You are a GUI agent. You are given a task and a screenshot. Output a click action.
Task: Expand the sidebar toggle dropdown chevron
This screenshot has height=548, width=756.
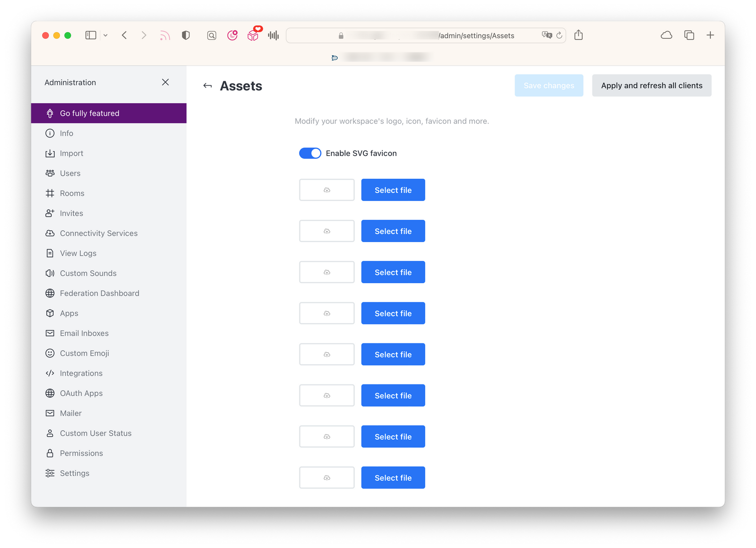105,35
